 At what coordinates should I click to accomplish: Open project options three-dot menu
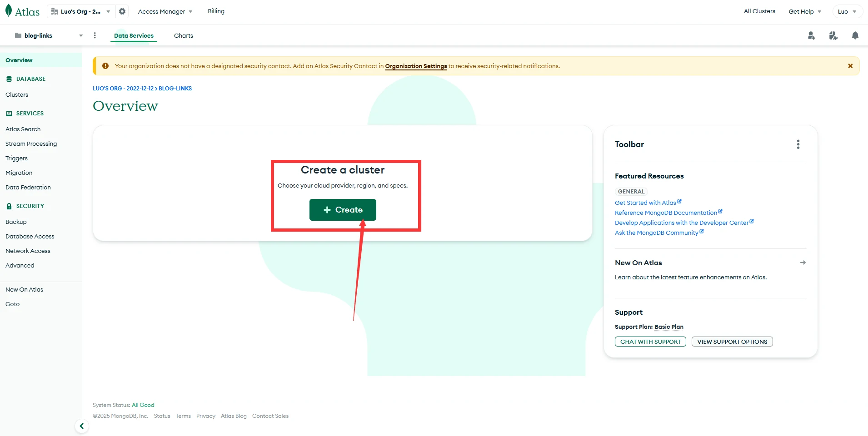pyautogui.click(x=95, y=35)
